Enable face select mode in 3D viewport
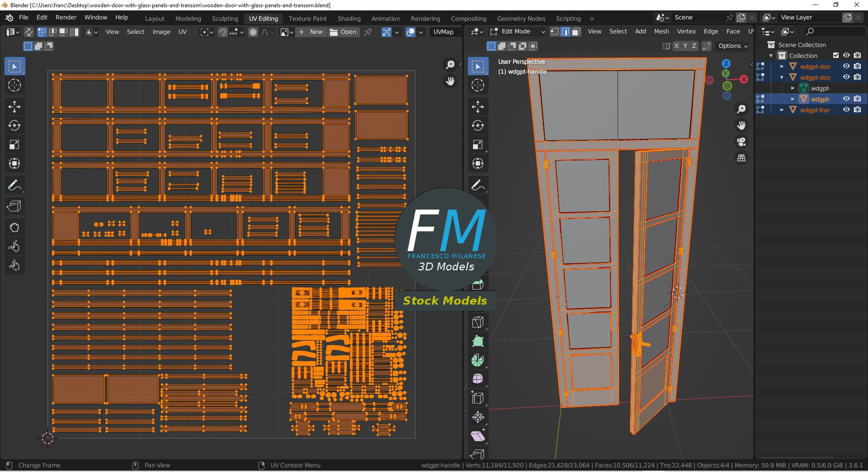The image size is (868, 472). [x=576, y=32]
